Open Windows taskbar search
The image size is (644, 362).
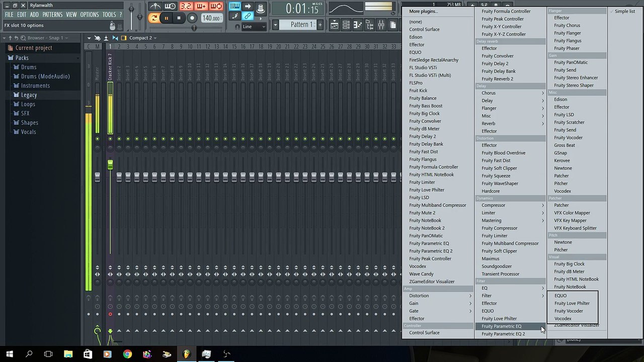coord(29,354)
